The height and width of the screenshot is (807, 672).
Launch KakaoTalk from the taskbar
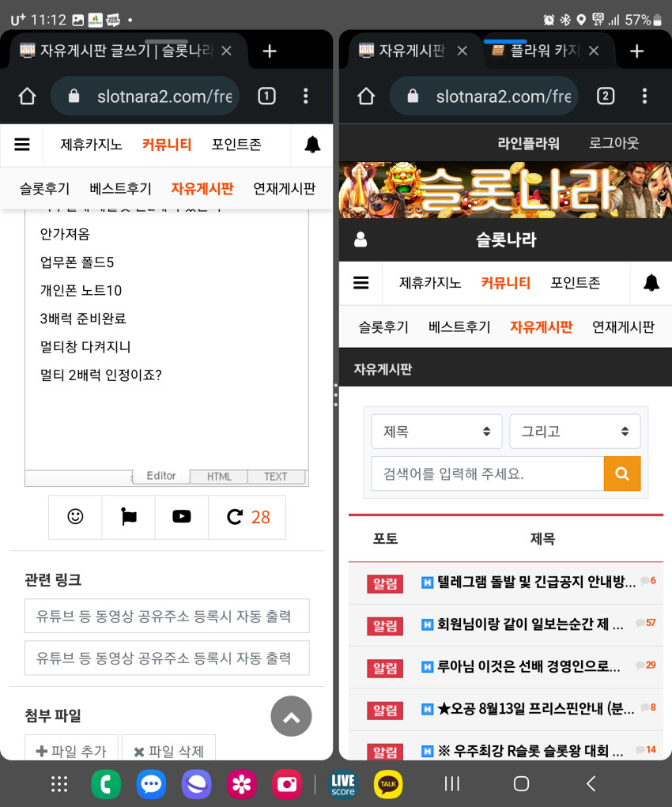point(388,784)
